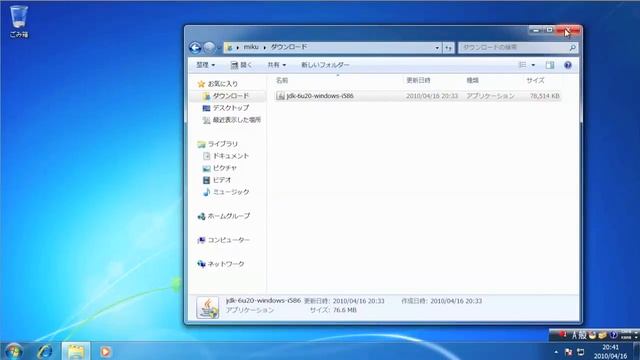
Task: Sort by the 種類 column header
Action: click(472, 80)
